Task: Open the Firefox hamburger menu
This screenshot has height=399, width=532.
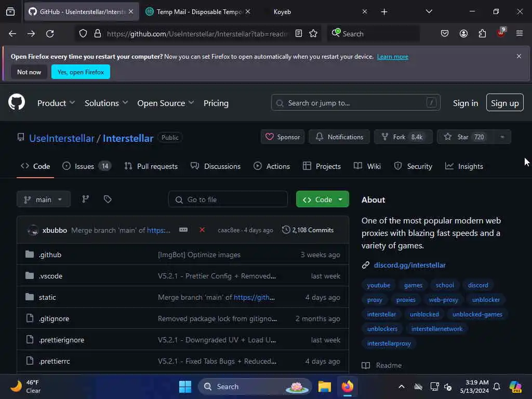Action: [520, 33]
